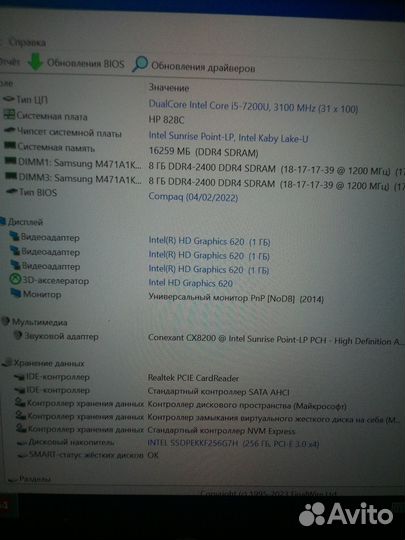
Task: Open first Intel(R) HD Graphics 620 link
Action: tap(209, 241)
